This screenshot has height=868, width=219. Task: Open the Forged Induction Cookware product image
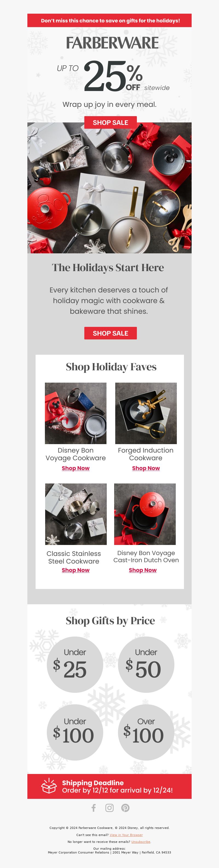click(x=146, y=413)
